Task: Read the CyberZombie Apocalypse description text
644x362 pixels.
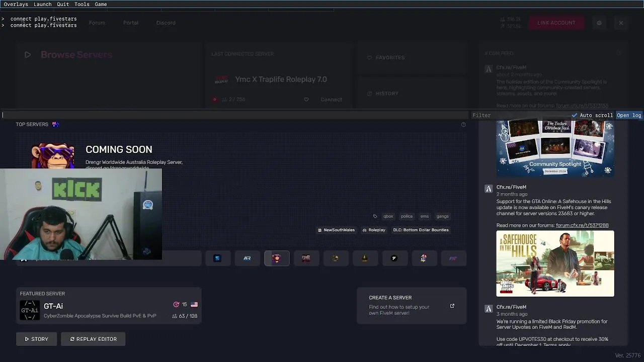Action: click(x=100, y=316)
